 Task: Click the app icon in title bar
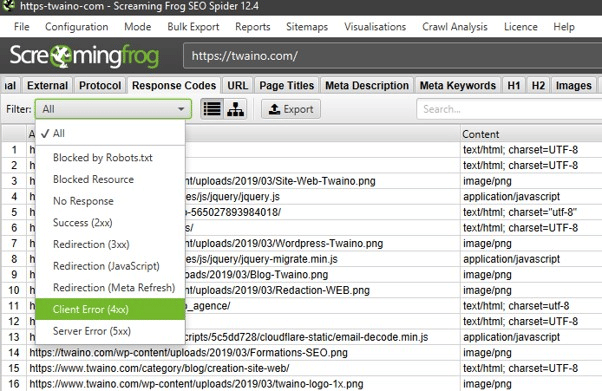pyautogui.click(x=8, y=6)
